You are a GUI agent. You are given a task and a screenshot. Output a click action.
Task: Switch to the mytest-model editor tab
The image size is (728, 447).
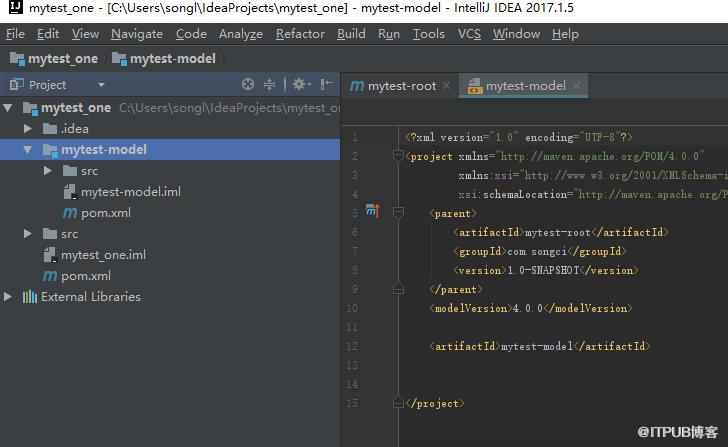click(x=523, y=86)
